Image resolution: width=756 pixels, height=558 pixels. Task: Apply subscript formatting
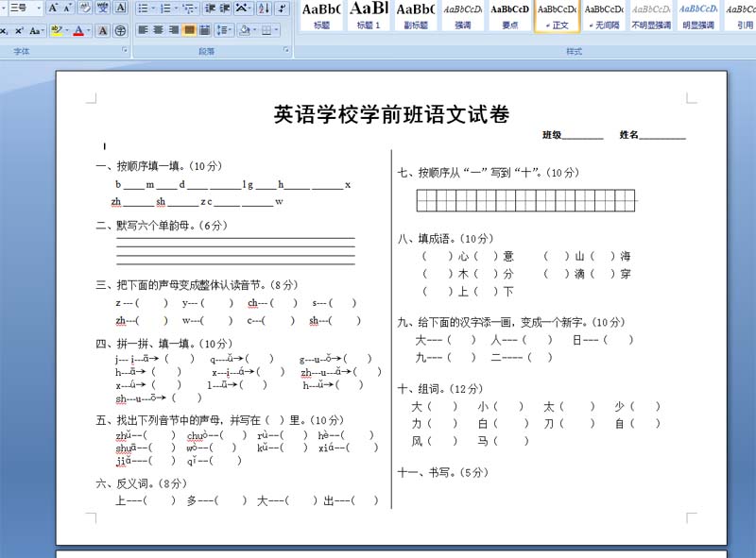click(5, 31)
